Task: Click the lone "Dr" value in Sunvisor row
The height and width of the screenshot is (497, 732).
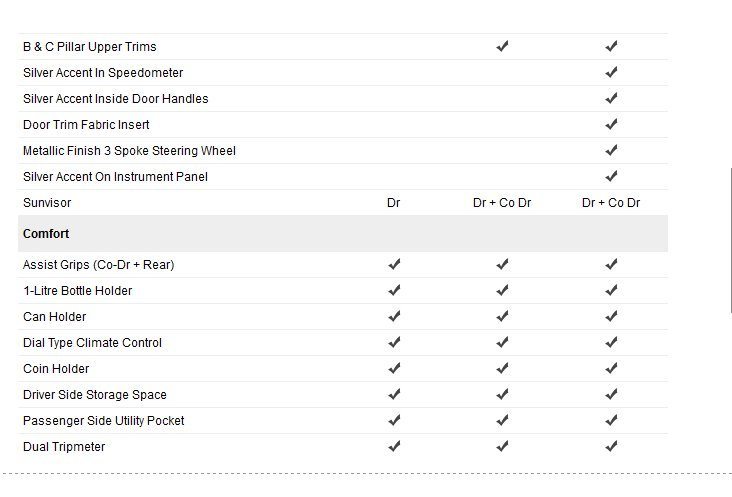Action: 394,202
